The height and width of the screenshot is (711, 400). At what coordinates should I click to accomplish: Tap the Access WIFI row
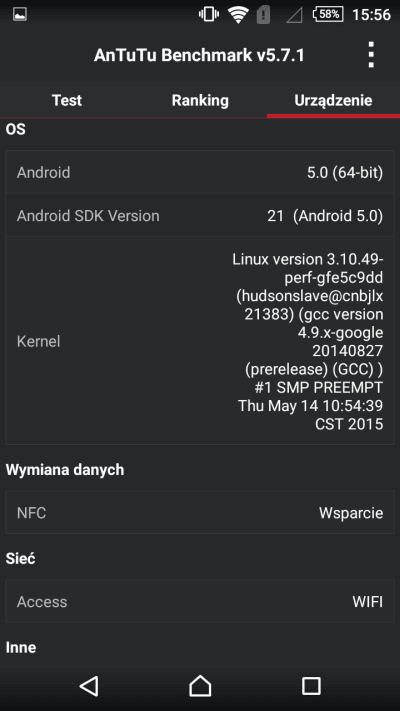click(x=200, y=601)
